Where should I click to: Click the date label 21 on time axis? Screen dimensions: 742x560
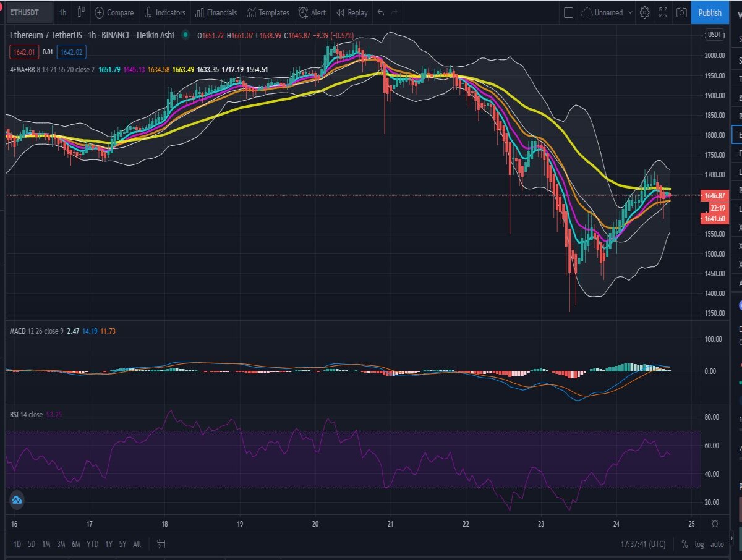[390, 524]
